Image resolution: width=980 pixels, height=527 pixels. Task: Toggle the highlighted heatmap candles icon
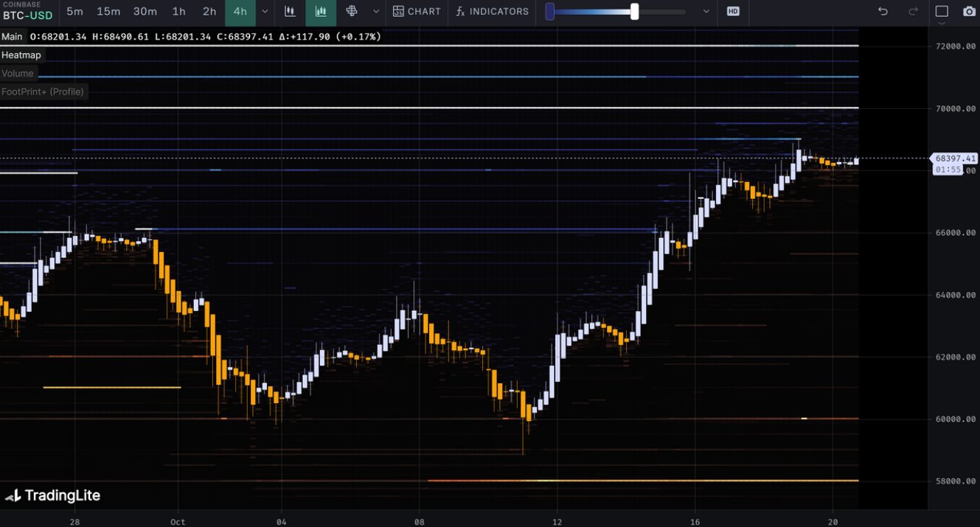(321, 12)
